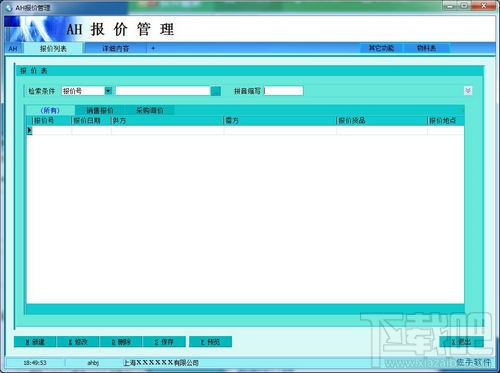Image resolution: width=500 pixels, height=373 pixels.
Task: Click the 保存 button
Action: [164, 342]
